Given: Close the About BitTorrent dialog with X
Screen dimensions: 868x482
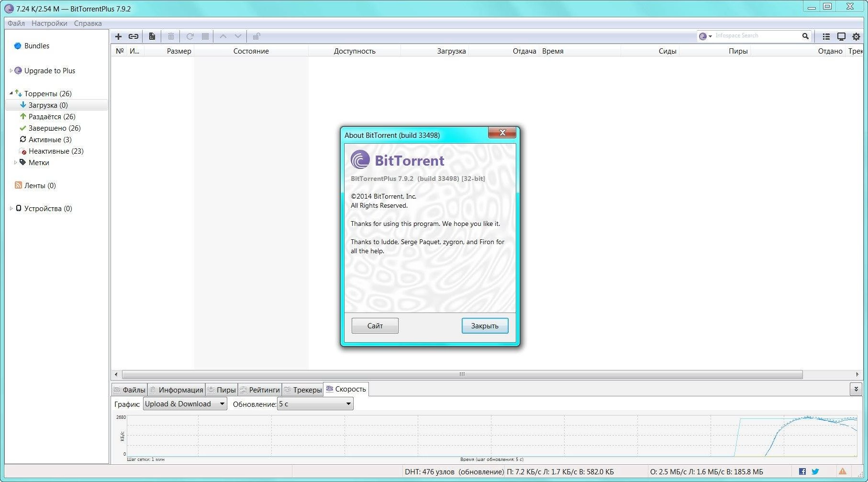Looking at the screenshot, I should pos(502,133).
